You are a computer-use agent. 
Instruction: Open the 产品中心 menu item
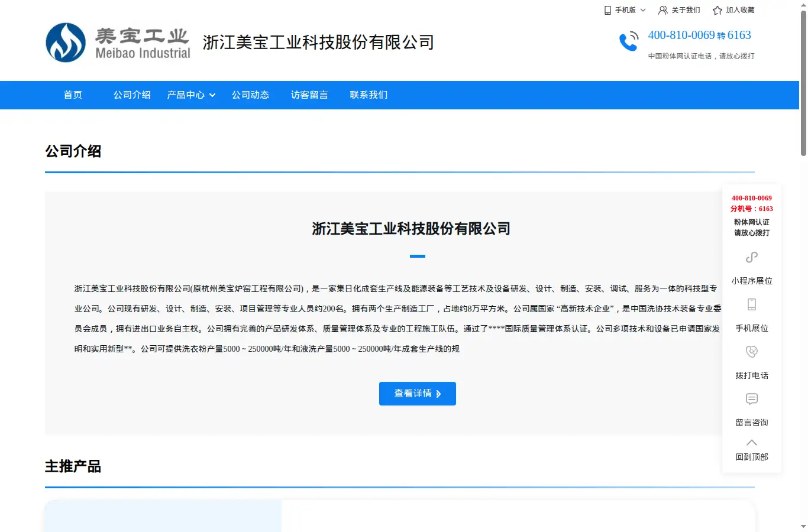186,95
